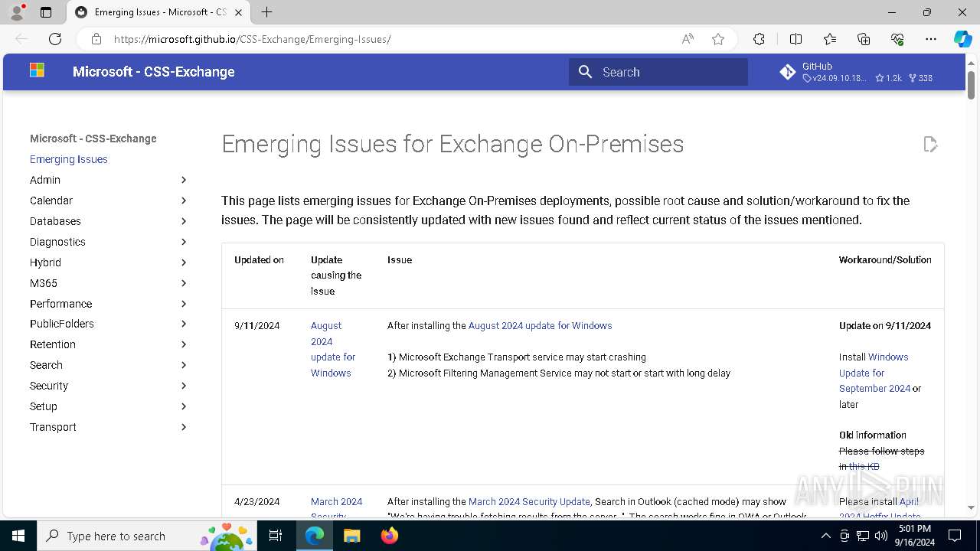Screen dimensions: 980x551
Task: Open Transport section in sidebar
Action: tap(109, 427)
